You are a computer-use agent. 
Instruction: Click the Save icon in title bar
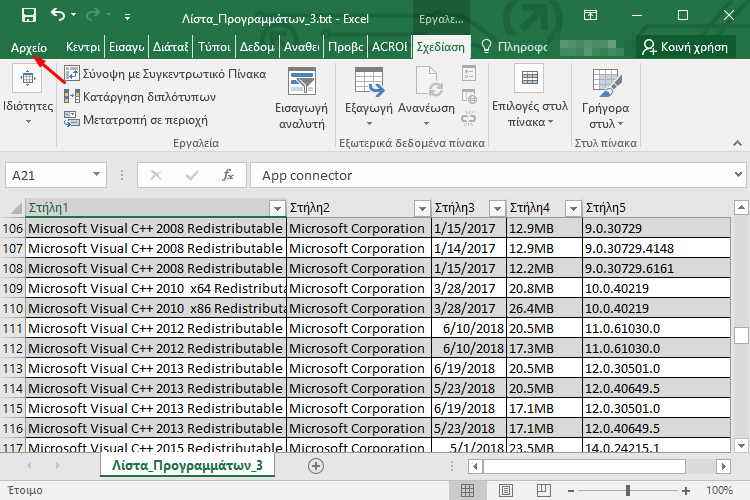coord(29,15)
